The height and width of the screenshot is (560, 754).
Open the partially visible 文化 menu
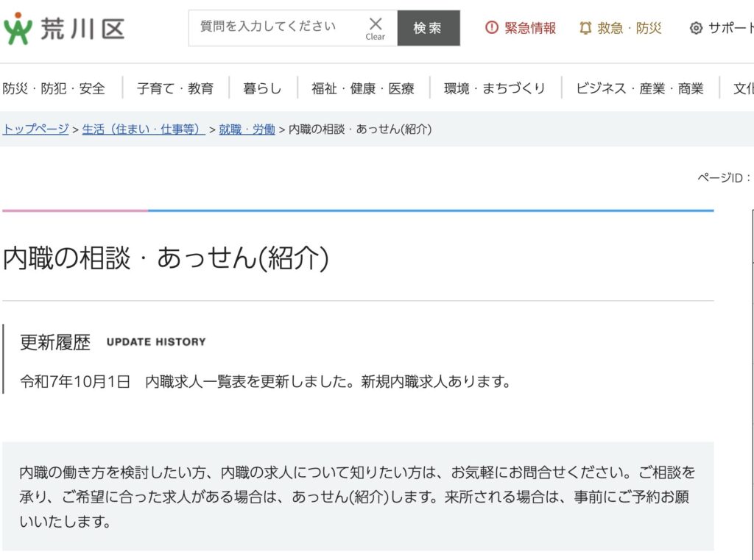(x=742, y=88)
